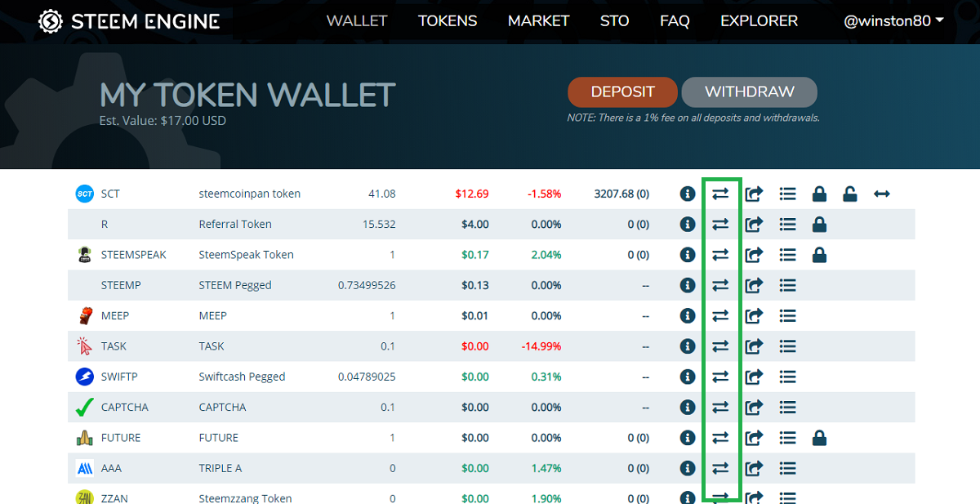
Task: Click the WITHDRAW button
Action: click(x=749, y=92)
